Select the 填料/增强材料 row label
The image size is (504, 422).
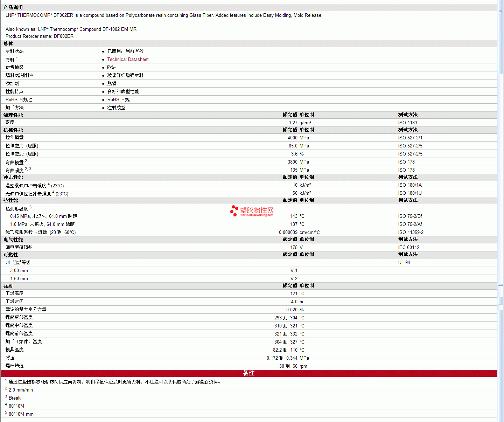(x=20, y=76)
